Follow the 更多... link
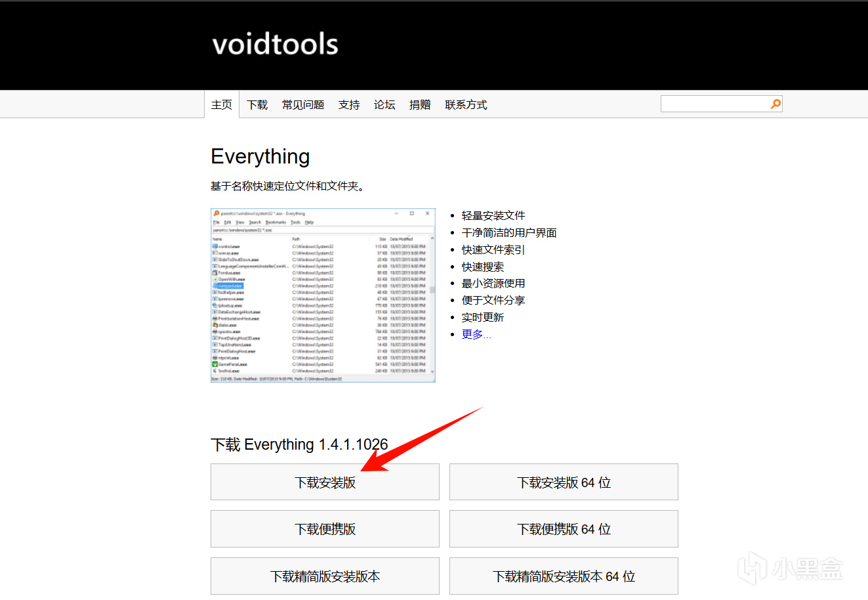868x600 pixels. (x=476, y=334)
